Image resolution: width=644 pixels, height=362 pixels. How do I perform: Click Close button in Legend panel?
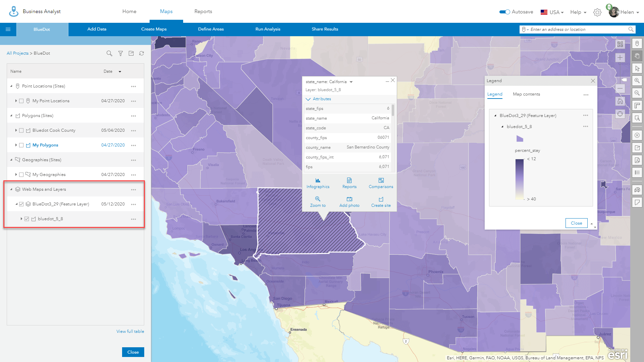point(576,223)
